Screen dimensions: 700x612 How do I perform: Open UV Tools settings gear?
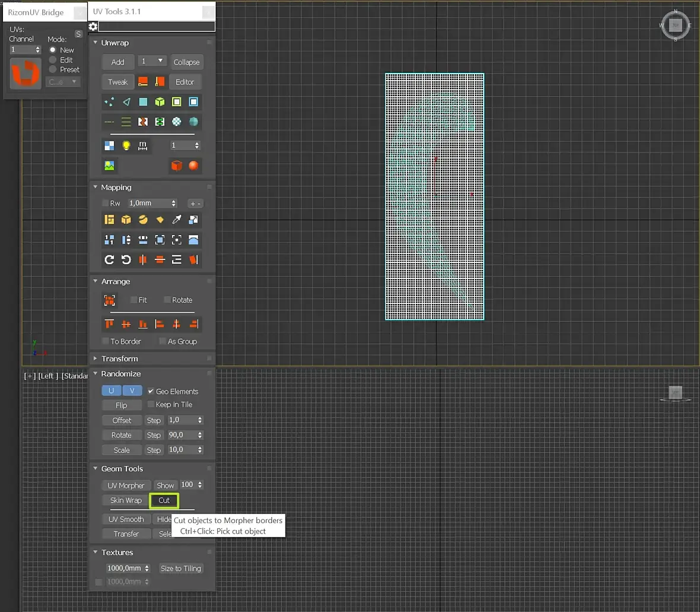[x=93, y=27]
